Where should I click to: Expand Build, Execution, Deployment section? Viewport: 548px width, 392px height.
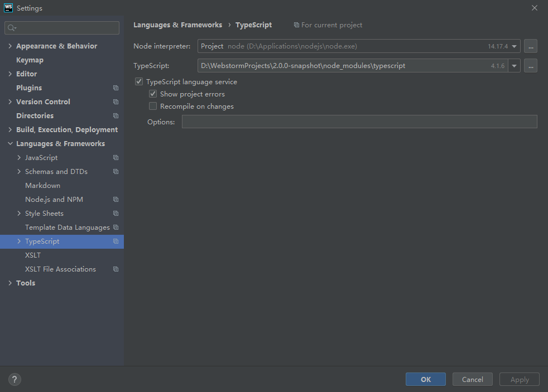click(10, 130)
